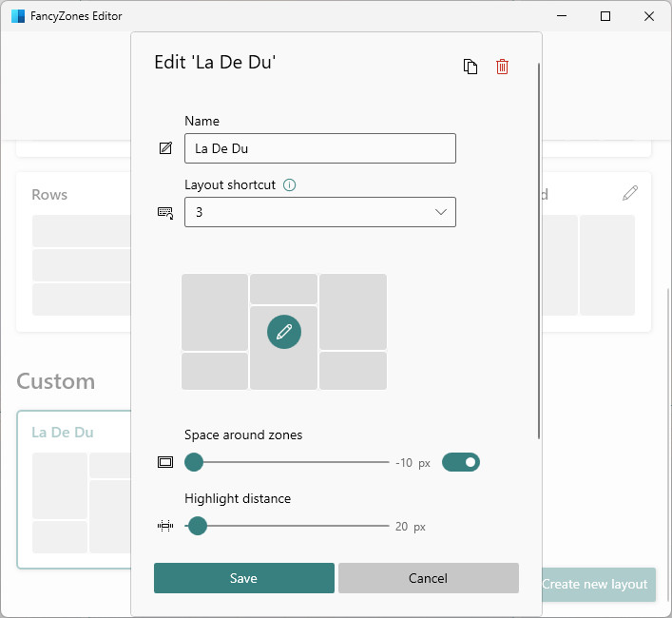Click the keyboard shortcut icon
The height and width of the screenshot is (618, 672).
165,213
